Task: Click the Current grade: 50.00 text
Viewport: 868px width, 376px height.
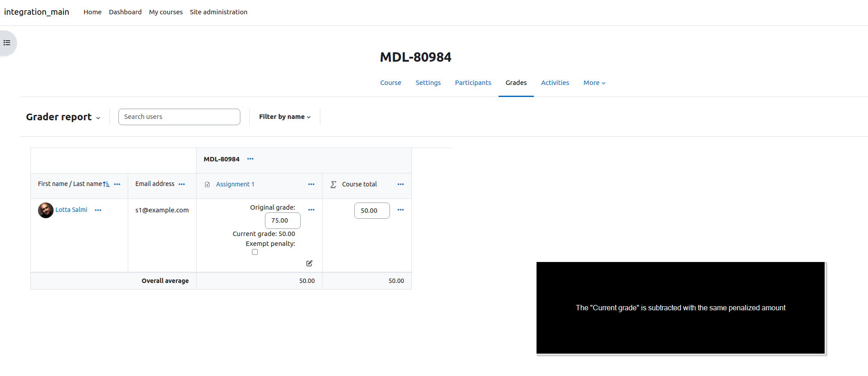Action: (x=264, y=234)
